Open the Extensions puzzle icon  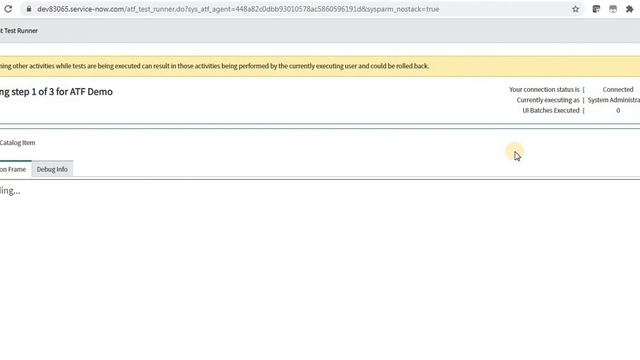(629, 9)
